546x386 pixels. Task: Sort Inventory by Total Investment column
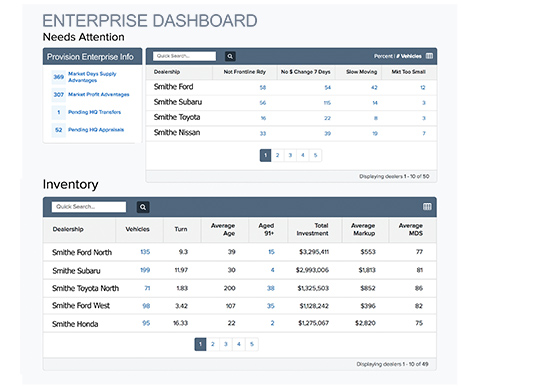[x=312, y=229]
